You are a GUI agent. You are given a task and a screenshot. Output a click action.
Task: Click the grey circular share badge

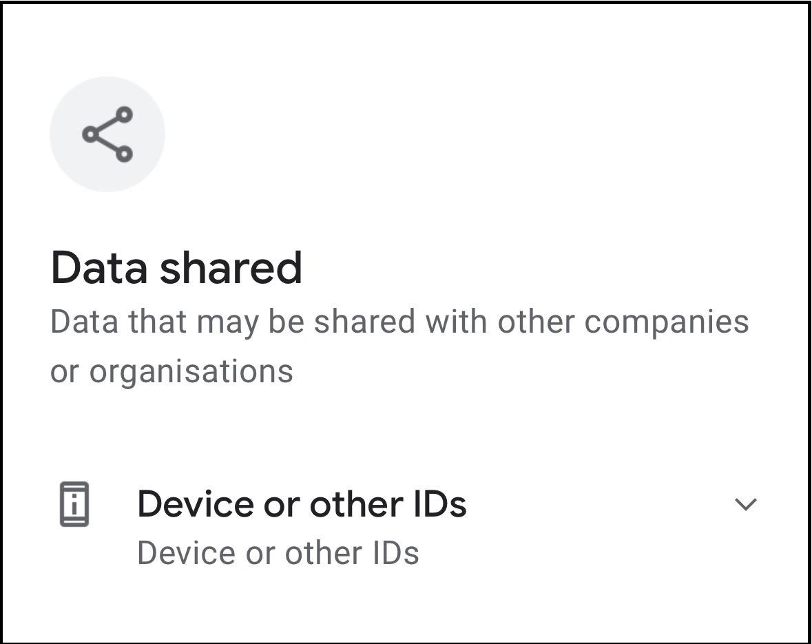tap(107, 134)
